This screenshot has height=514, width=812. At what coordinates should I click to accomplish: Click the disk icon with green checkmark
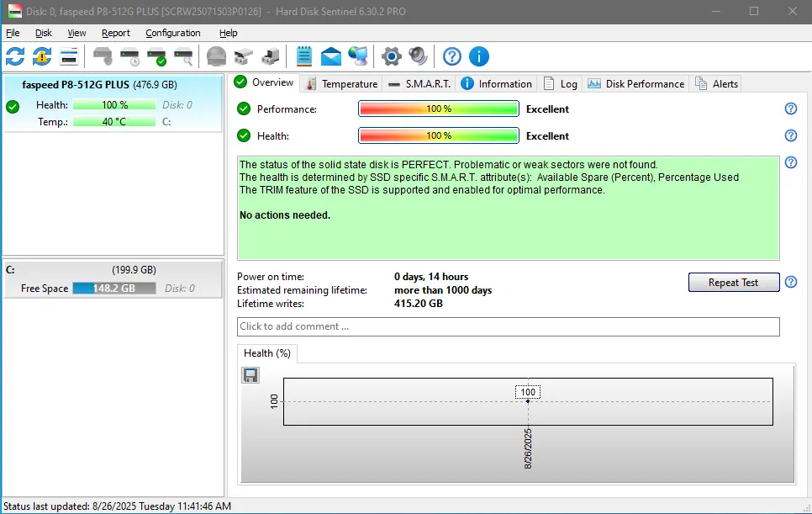click(x=156, y=56)
